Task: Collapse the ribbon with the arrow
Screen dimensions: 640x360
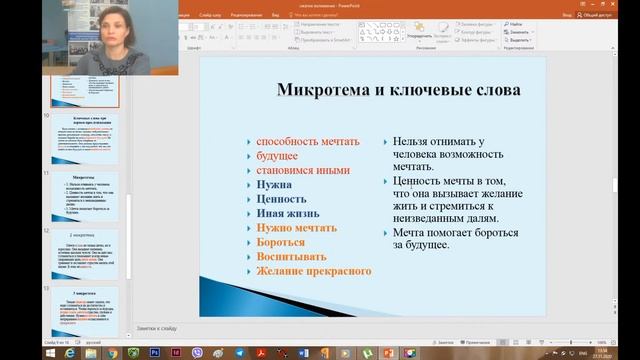Action: coord(612,48)
